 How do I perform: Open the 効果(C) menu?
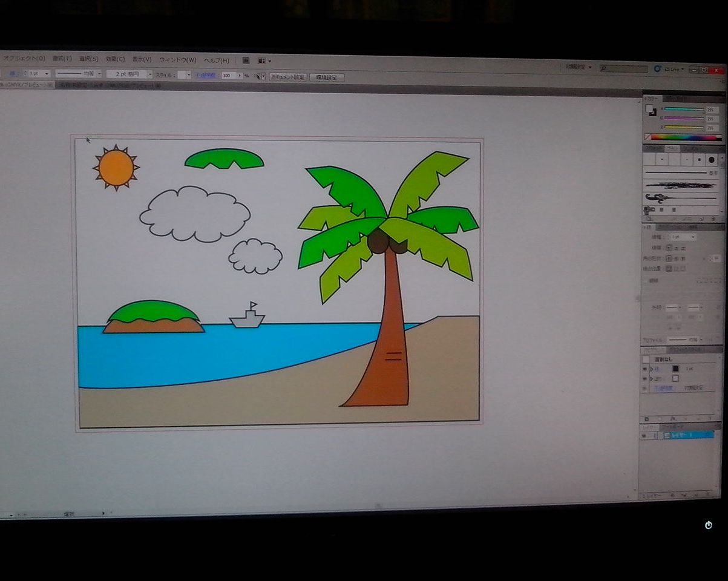115,59
